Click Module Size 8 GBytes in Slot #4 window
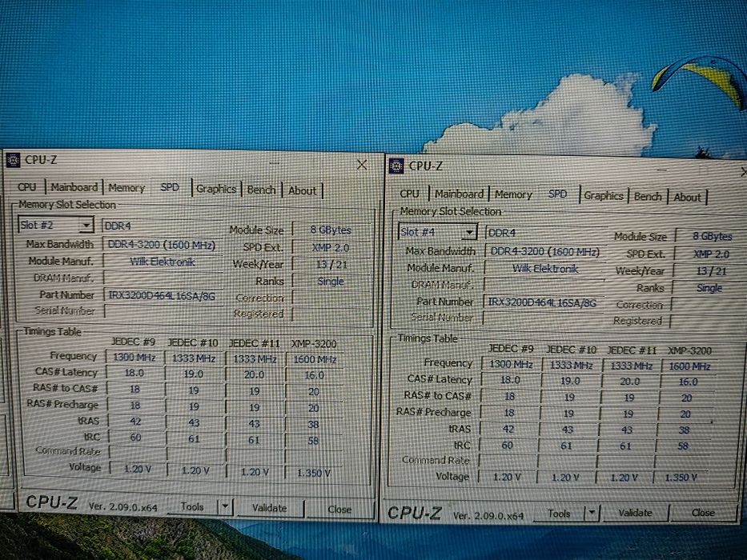Image resolution: width=747 pixels, height=560 pixels. pos(712,236)
